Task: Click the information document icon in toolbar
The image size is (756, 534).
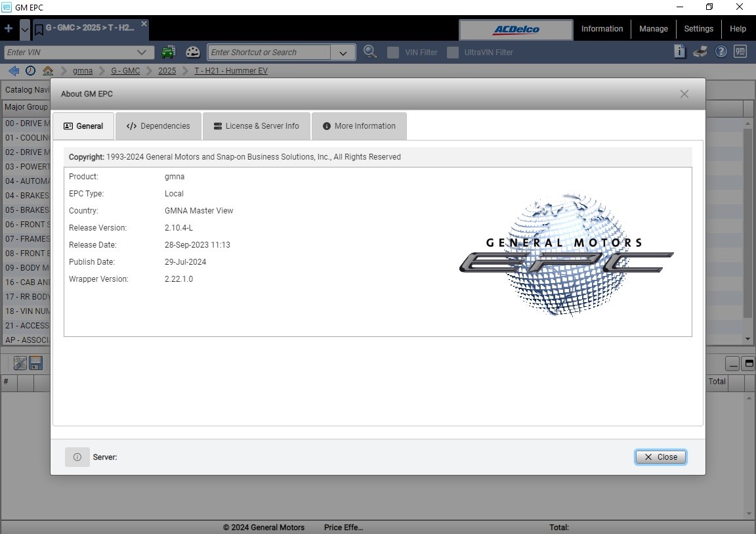Action: [679, 51]
